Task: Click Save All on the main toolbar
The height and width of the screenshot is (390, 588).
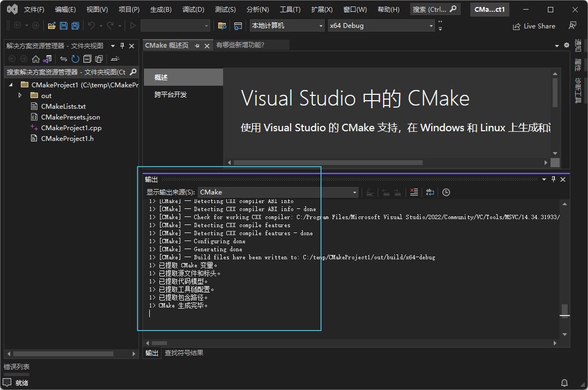Action: [x=75, y=25]
